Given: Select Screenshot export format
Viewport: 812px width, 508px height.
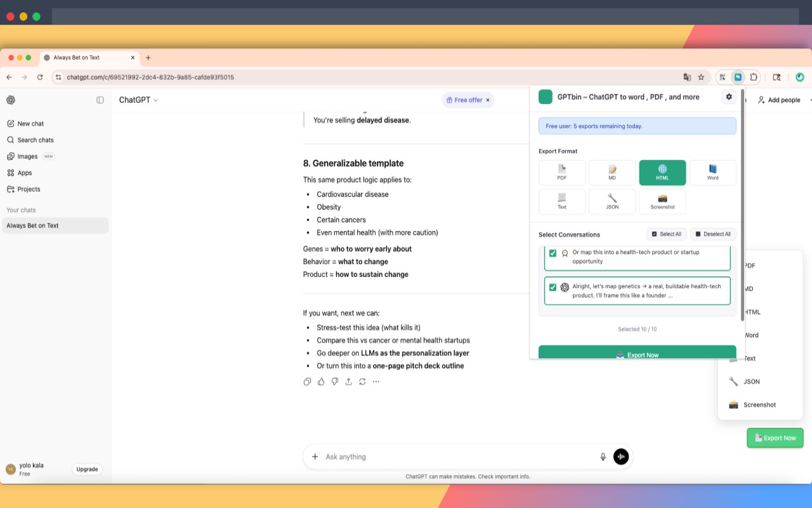Looking at the screenshot, I should pyautogui.click(x=662, y=201).
